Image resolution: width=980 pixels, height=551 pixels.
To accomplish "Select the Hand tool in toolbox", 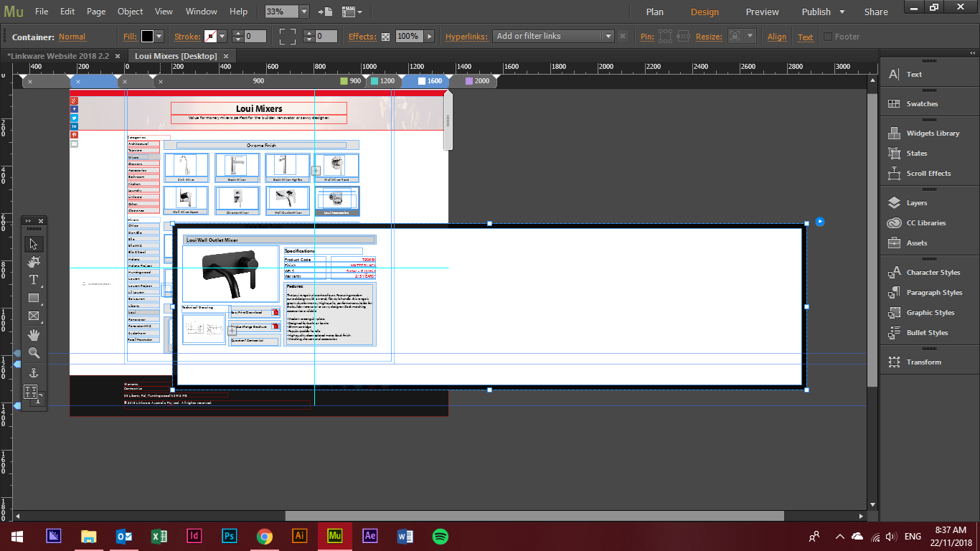I will pyautogui.click(x=34, y=335).
